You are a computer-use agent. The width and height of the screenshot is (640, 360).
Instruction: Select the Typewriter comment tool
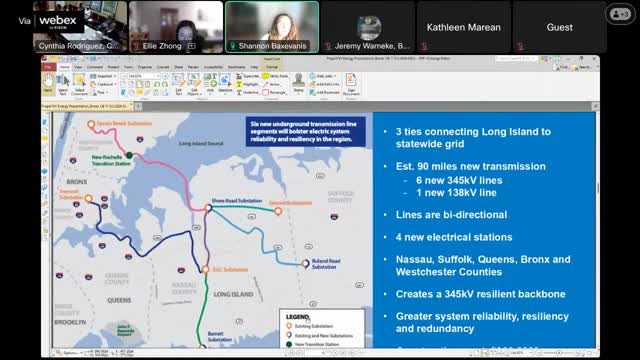pyautogui.click(x=247, y=76)
